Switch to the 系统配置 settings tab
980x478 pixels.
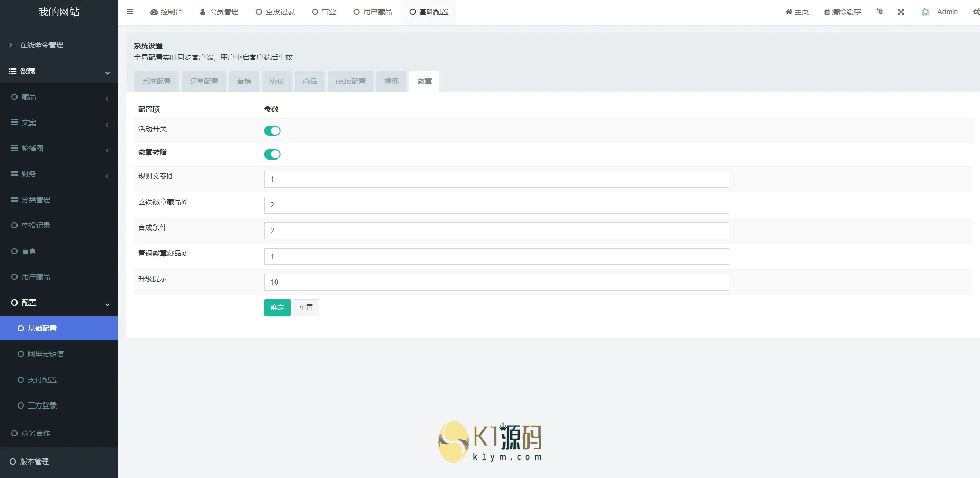click(x=157, y=81)
